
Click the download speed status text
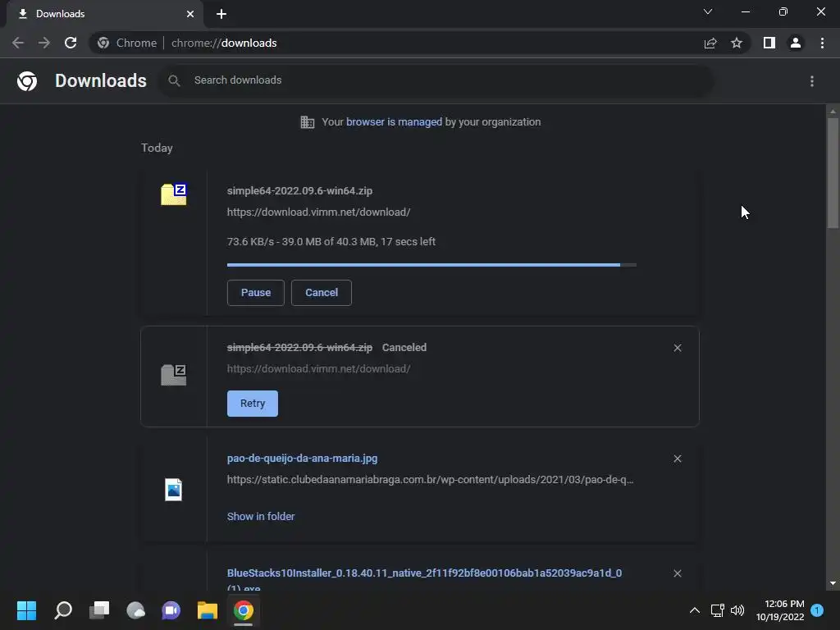coord(331,242)
